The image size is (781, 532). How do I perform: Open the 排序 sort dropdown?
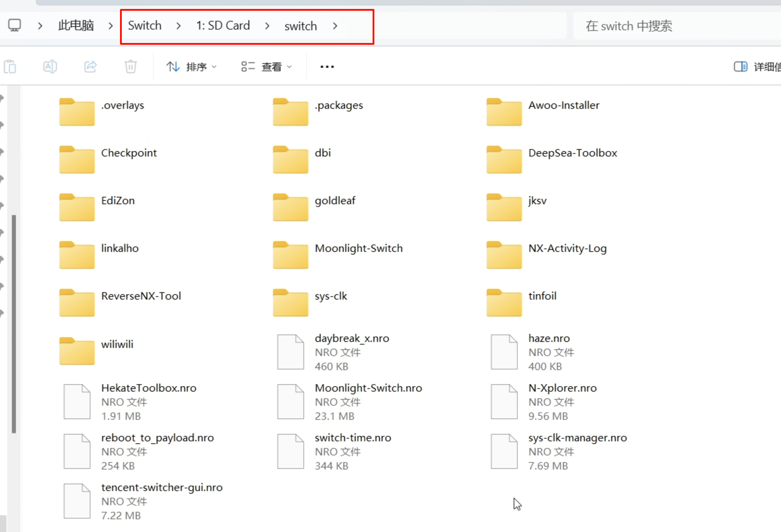pos(191,67)
